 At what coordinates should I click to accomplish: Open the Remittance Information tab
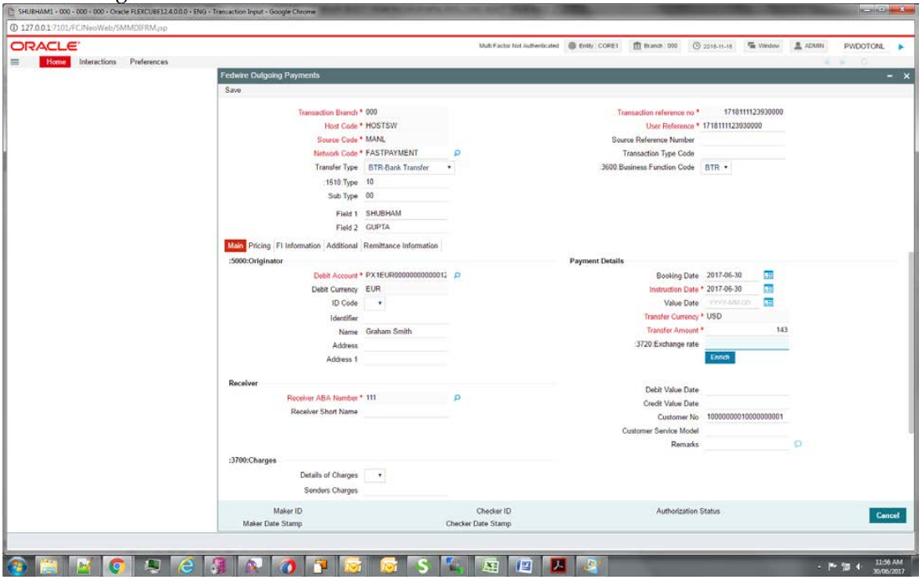401,247
